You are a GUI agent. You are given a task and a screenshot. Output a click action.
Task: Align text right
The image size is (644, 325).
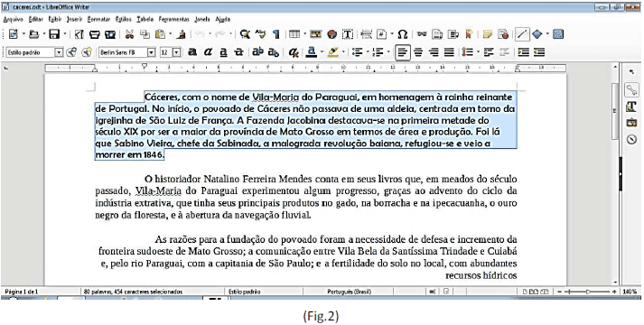pyautogui.click(x=434, y=52)
